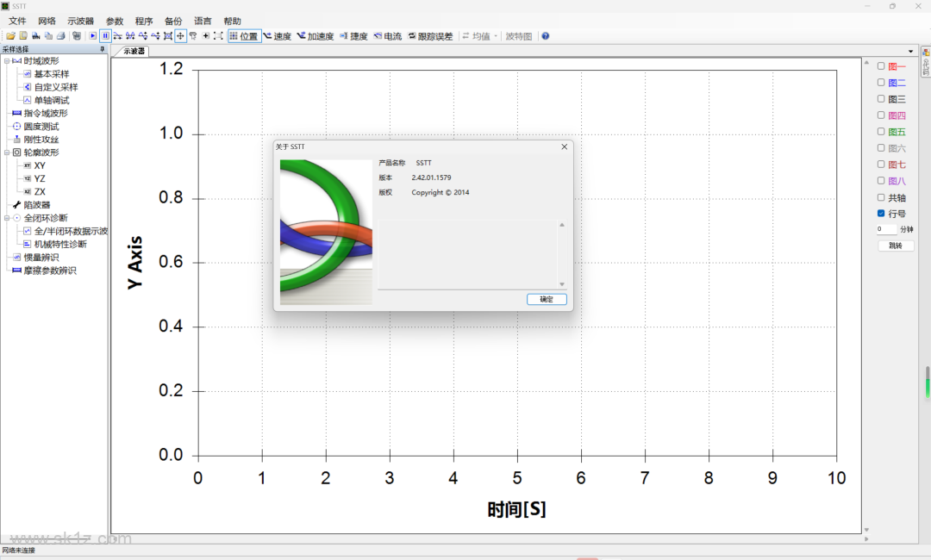Select the 捷度 (jerk) waveform button
Image resolution: width=931 pixels, height=560 pixels.
coord(354,36)
